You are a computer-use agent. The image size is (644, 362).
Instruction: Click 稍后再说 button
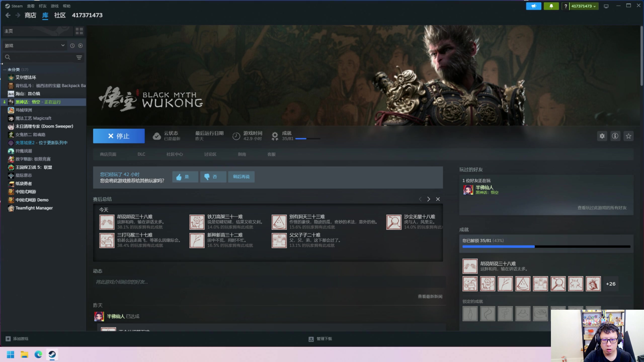click(x=241, y=177)
